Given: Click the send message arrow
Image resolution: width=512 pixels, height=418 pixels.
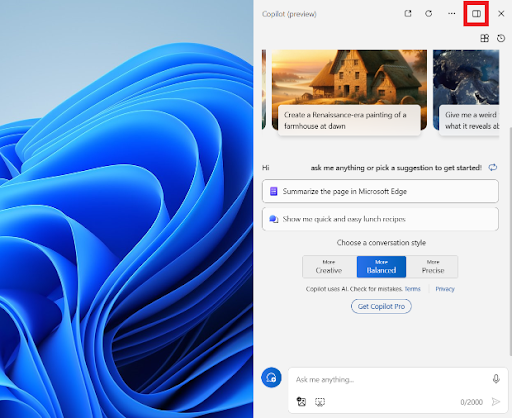Looking at the screenshot, I should [x=496, y=402].
